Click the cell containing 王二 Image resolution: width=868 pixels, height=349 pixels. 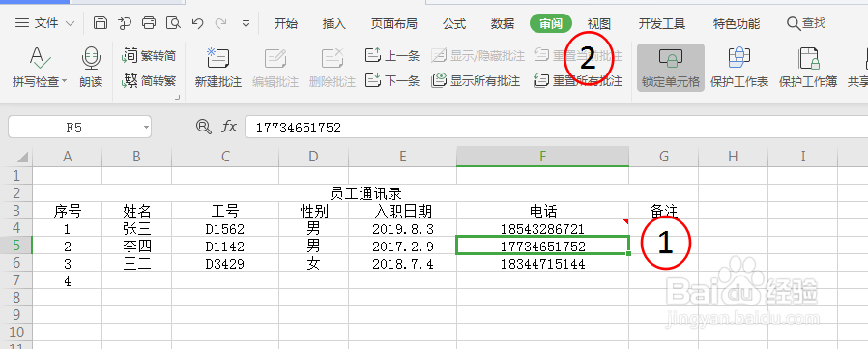[136, 264]
